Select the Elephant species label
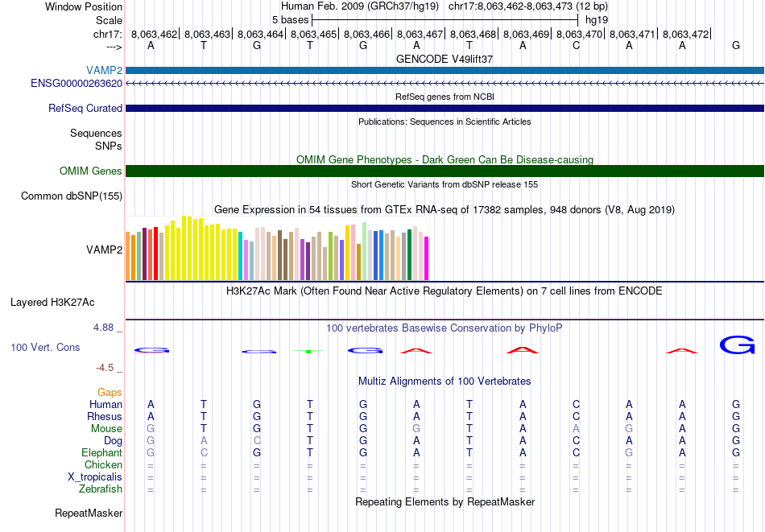This screenshot has height=532, width=765. [102, 452]
